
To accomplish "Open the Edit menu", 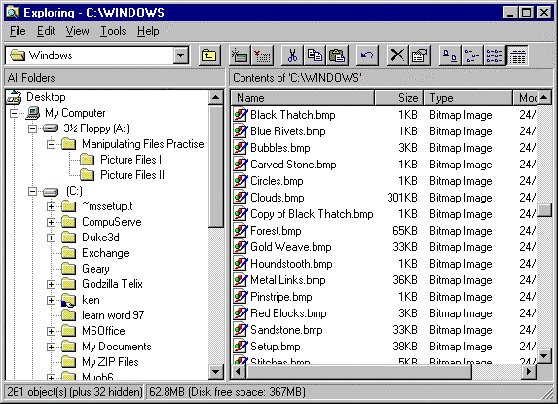I will pos(46,31).
